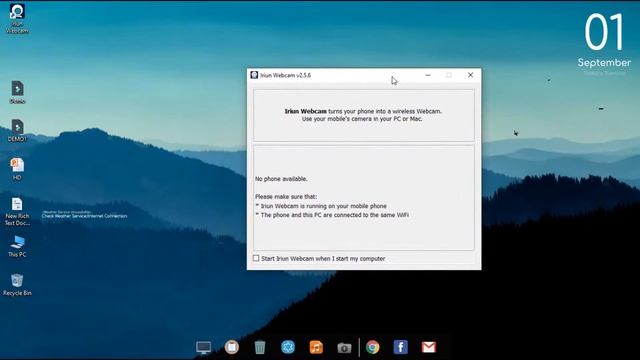Click the Iriun Webcam v2.5.6 title text
Image resolution: width=640 pixels, height=360 pixels.
pyautogui.click(x=285, y=76)
